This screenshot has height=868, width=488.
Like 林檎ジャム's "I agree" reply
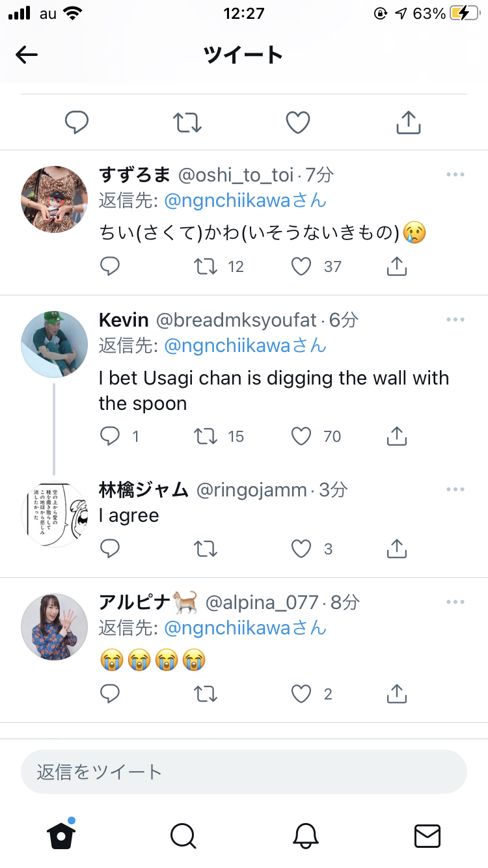301,549
